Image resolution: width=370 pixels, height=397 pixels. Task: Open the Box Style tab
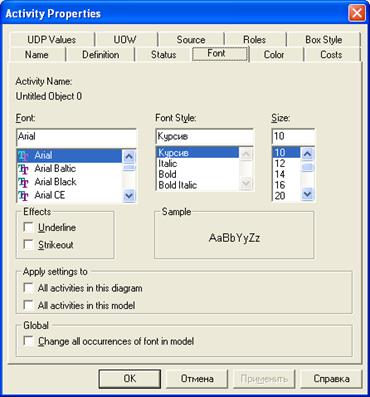point(323,40)
